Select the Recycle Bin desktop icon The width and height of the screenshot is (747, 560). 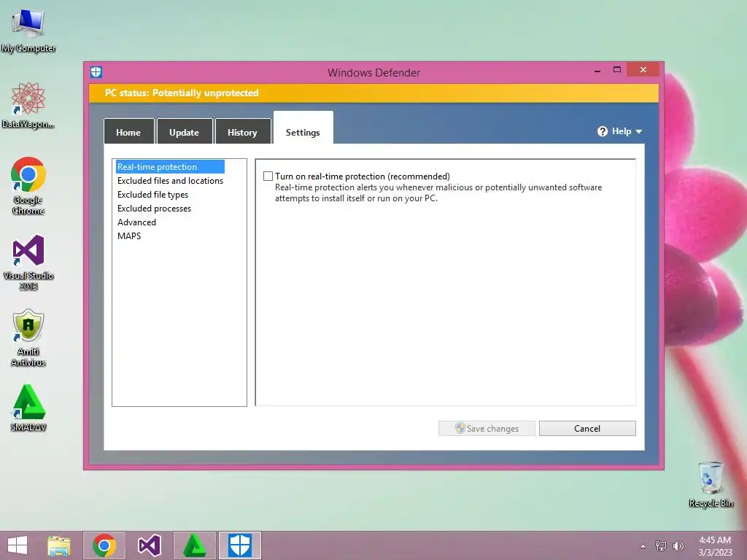(x=711, y=484)
